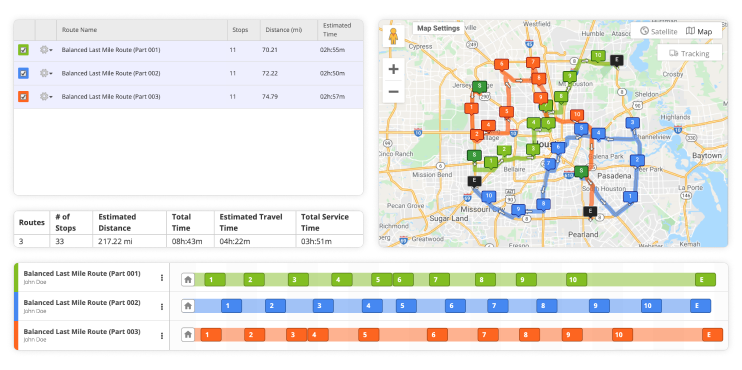Click distance value 70.21 in table

269,50
